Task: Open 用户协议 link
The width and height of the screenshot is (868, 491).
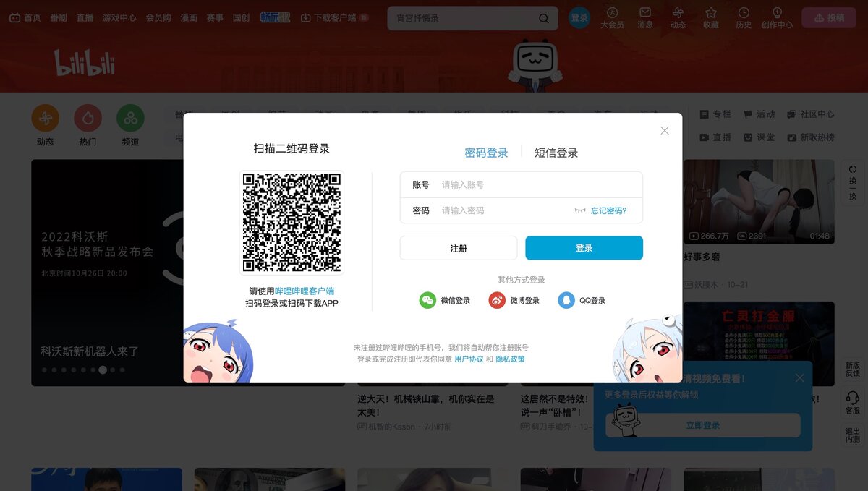Action: click(469, 359)
